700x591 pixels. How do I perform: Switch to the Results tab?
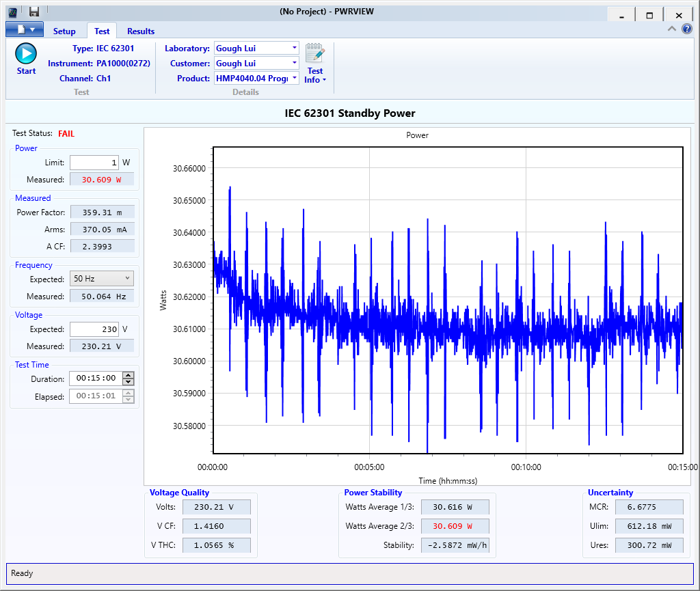[x=141, y=31]
